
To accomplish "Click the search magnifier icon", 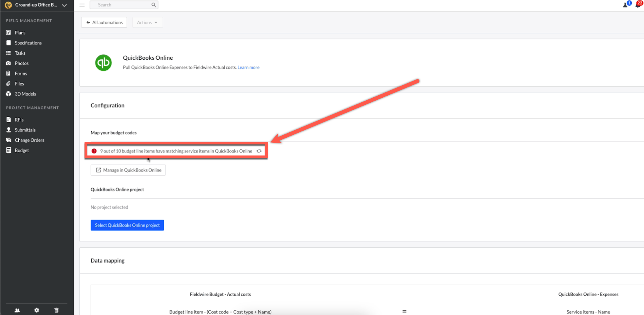I will pyautogui.click(x=153, y=5).
